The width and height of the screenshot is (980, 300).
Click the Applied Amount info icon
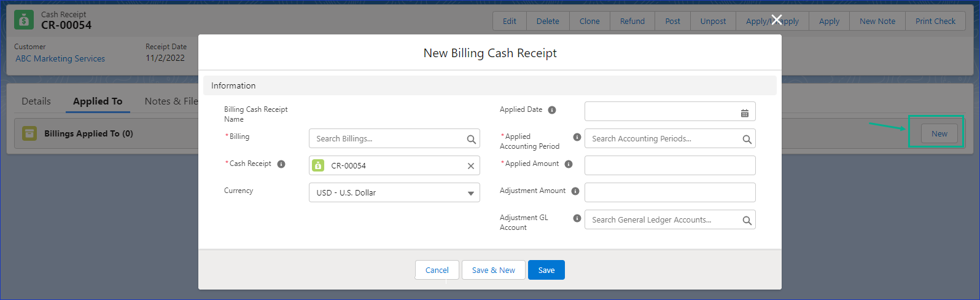tap(569, 164)
